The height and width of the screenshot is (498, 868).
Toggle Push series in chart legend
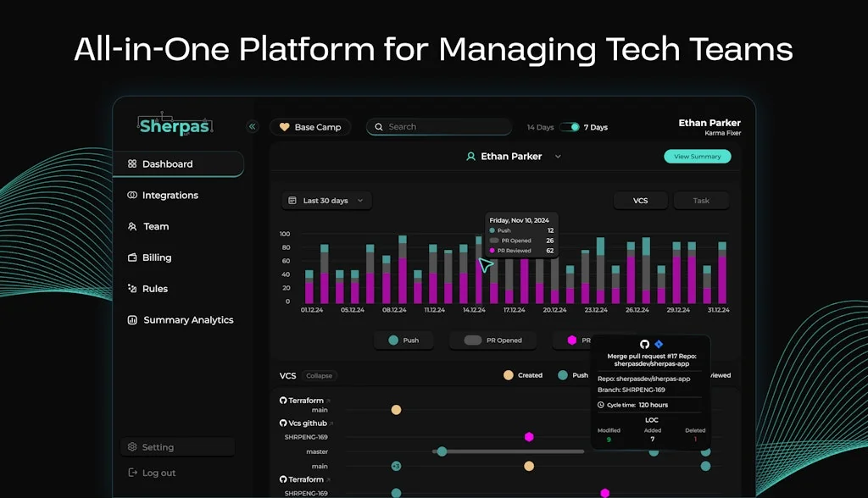[x=403, y=340]
